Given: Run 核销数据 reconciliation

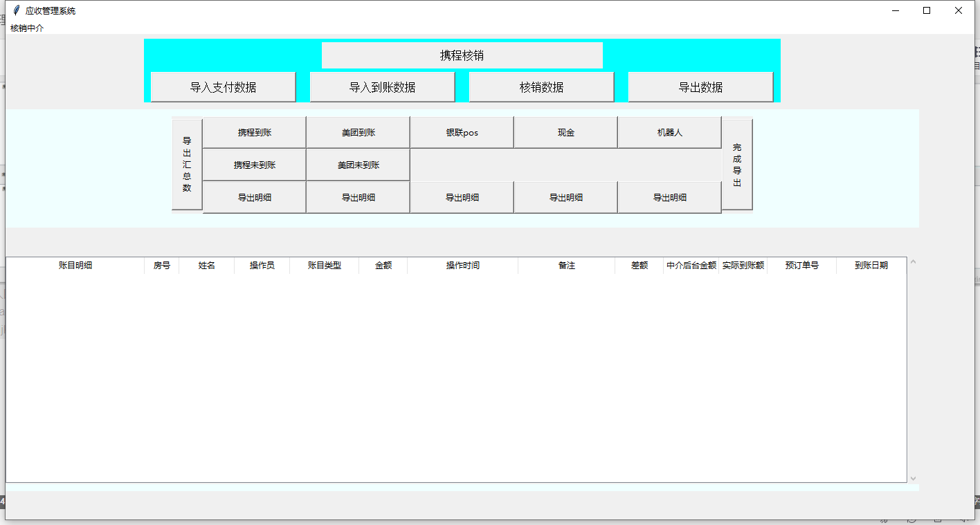Looking at the screenshot, I should pos(541,87).
